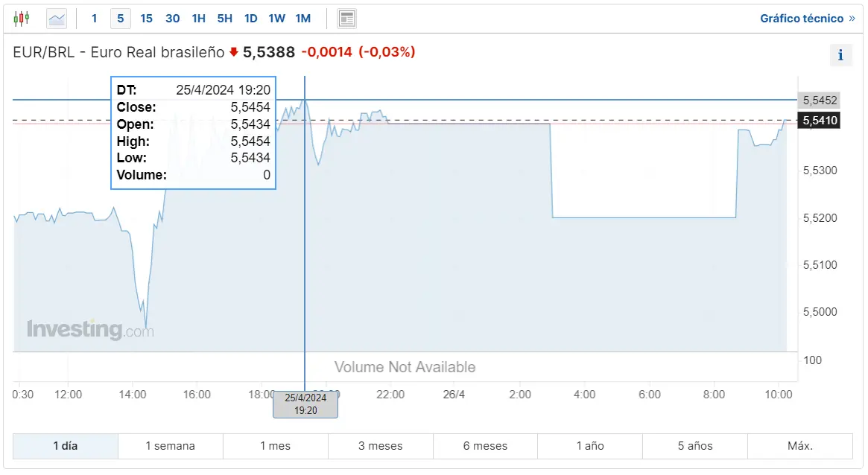Click the 25/4/2024 19:20 crosshair time label
The width and height of the screenshot is (868, 475).
point(305,404)
